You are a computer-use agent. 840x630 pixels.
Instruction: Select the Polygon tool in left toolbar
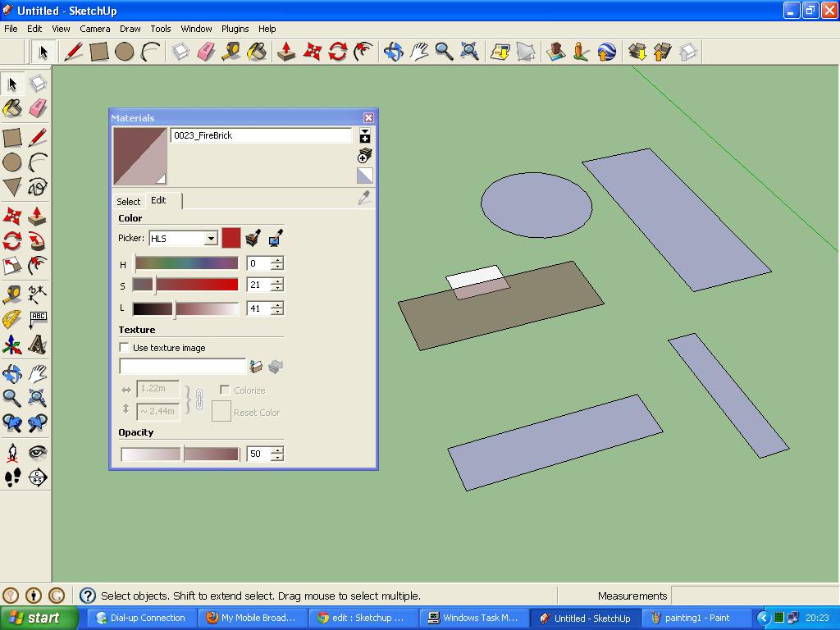pyautogui.click(x=12, y=188)
